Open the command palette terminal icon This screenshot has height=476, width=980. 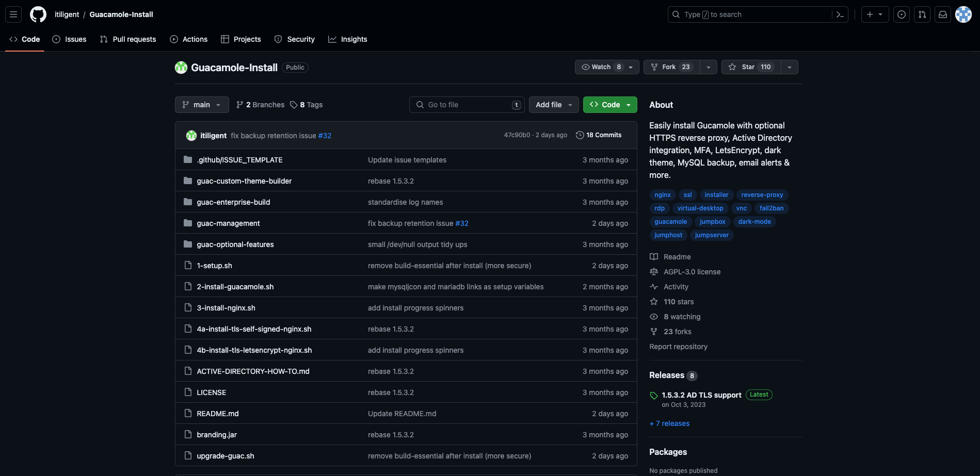(x=840, y=14)
